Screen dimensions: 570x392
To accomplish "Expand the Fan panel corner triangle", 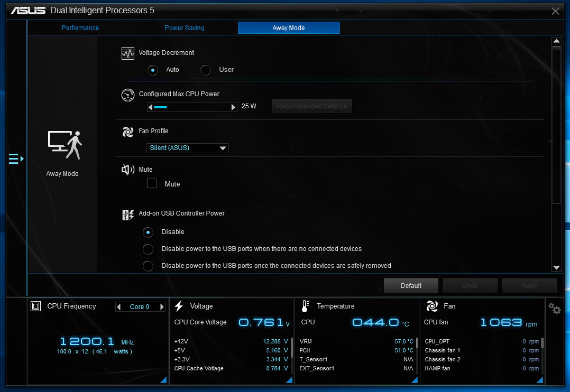I will point(540,380).
